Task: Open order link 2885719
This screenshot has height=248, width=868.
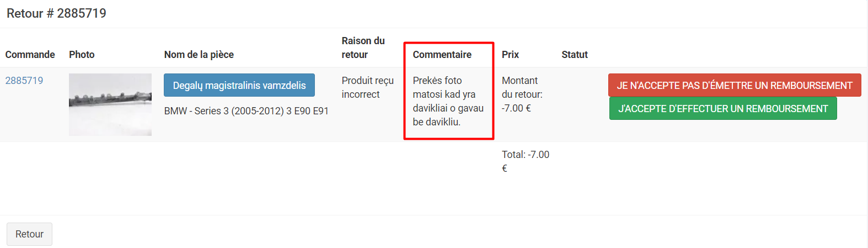Action: pyautogui.click(x=24, y=81)
